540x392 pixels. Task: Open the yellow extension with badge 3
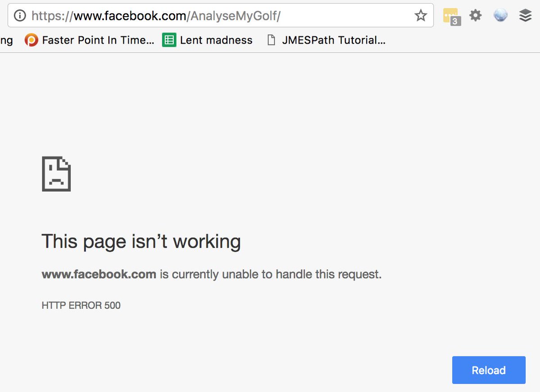[451, 17]
